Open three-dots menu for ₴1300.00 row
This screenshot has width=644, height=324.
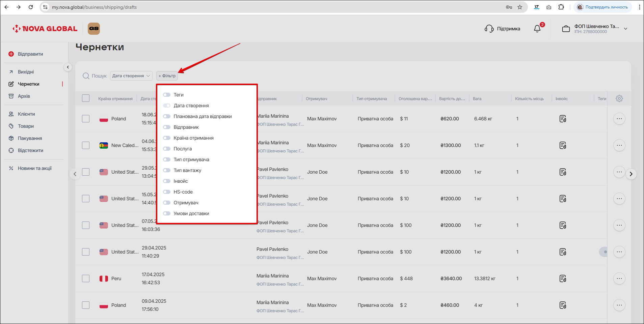click(x=619, y=145)
